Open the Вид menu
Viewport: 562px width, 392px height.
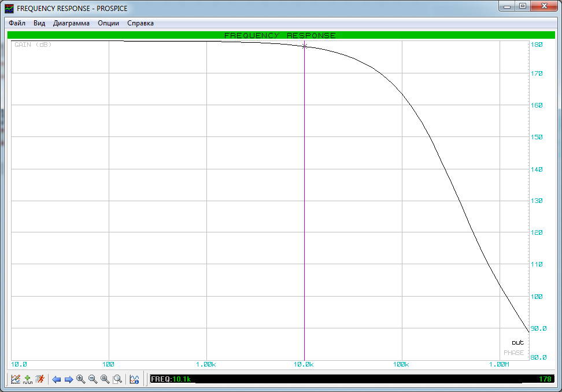click(39, 23)
